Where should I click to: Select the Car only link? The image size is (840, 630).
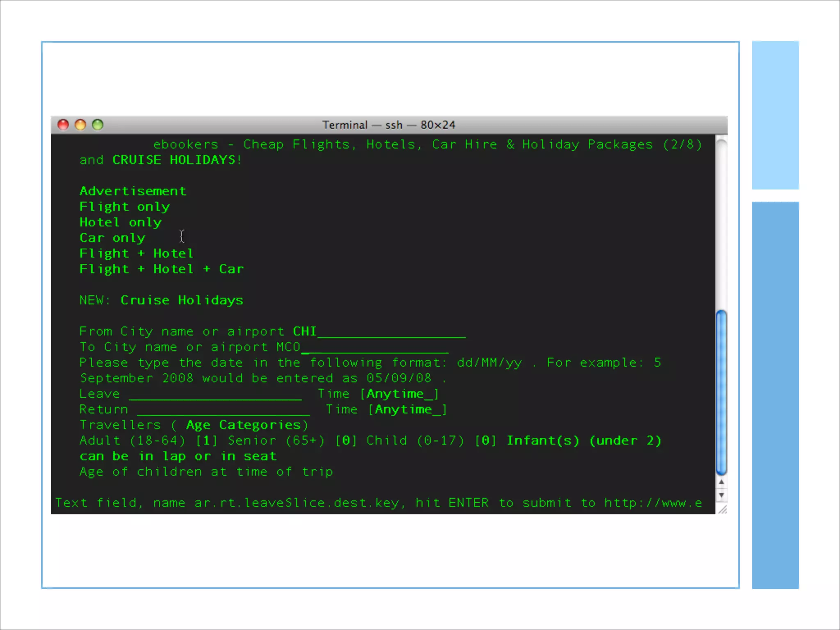pos(112,238)
